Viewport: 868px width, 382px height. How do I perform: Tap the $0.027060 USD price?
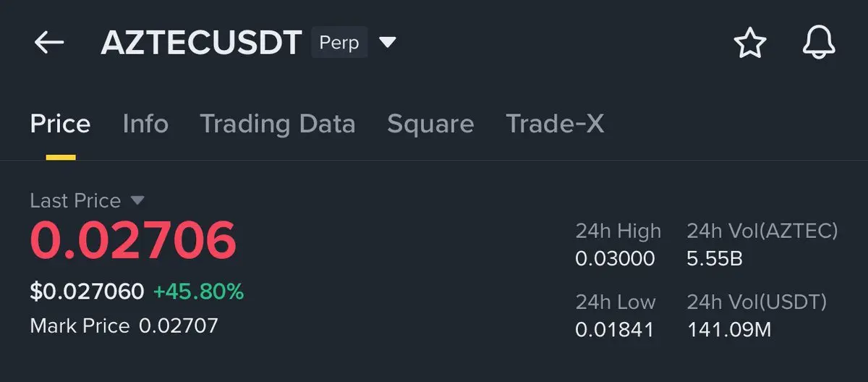pyautogui.click(x=87, y=292)
